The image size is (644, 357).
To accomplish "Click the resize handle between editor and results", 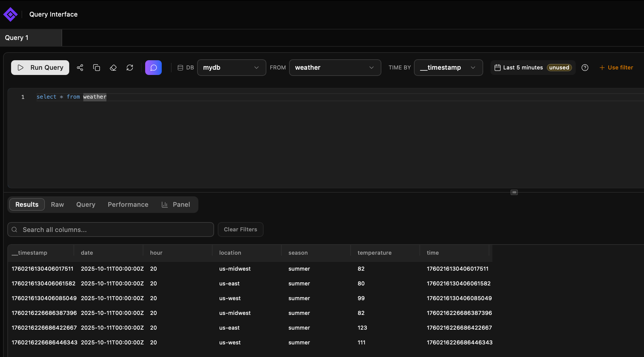I will [514, 192].
